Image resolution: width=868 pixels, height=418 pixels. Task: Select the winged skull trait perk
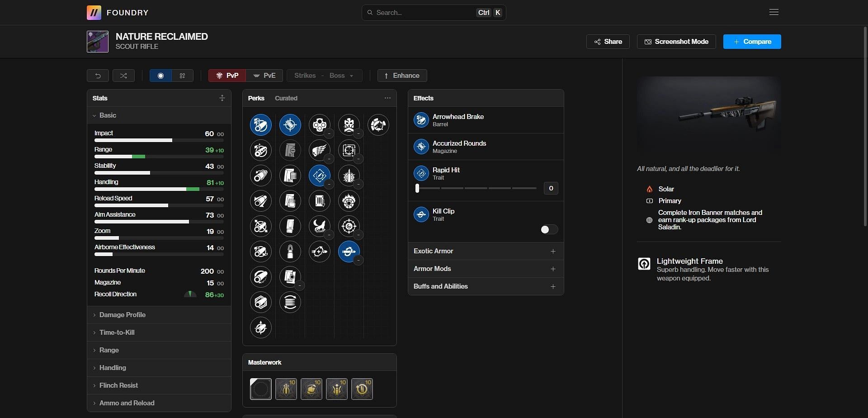(320, 150)
